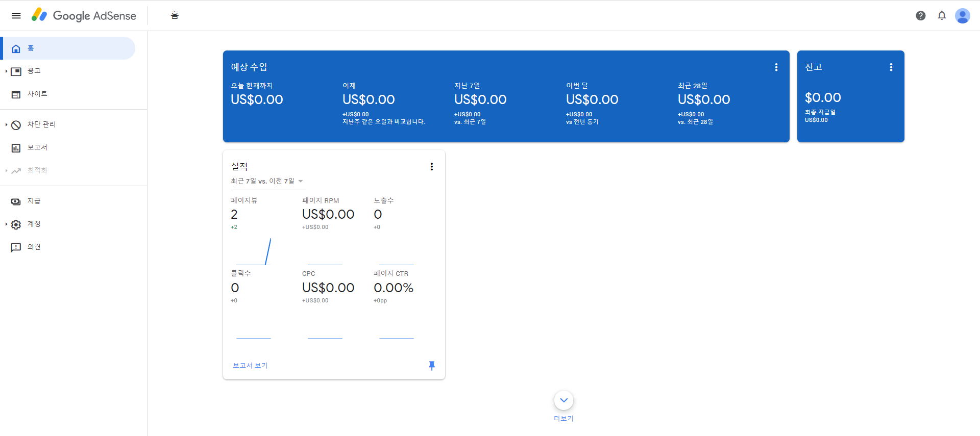Open the 예상 수입 card options menu
The image size is (980, 436).
click(776, 67)
